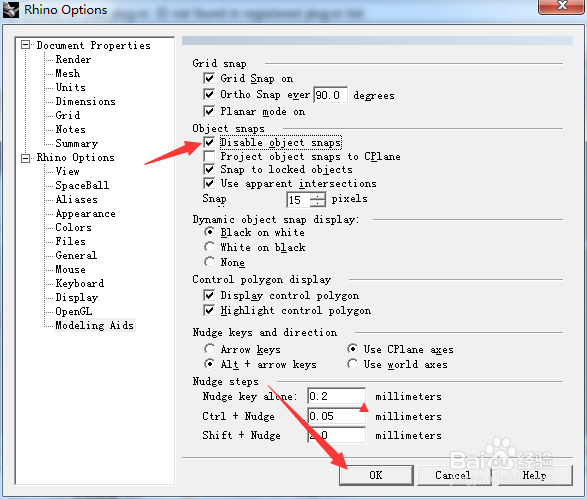Confirm settings with the OK button
Image resolution: width=587 pixels, height=499 pixels.
(376, 475)
